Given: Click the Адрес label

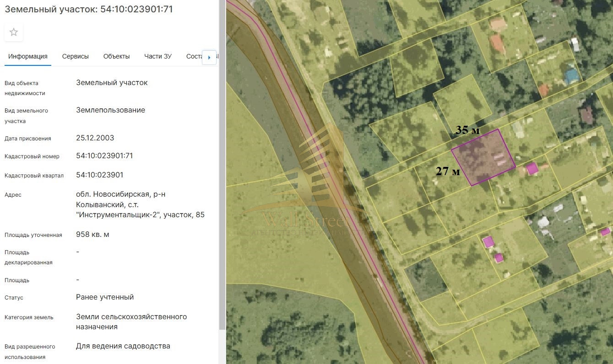Looking at the screenshot, I should (13, 195).
